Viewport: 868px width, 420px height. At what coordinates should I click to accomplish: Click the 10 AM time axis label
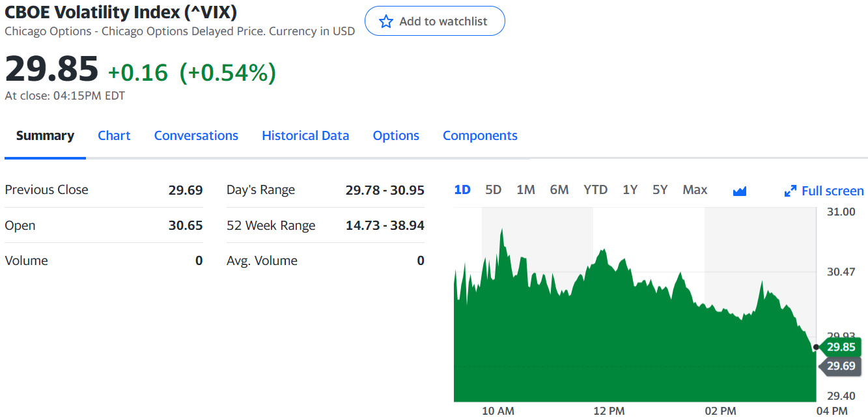pos(498,411)
